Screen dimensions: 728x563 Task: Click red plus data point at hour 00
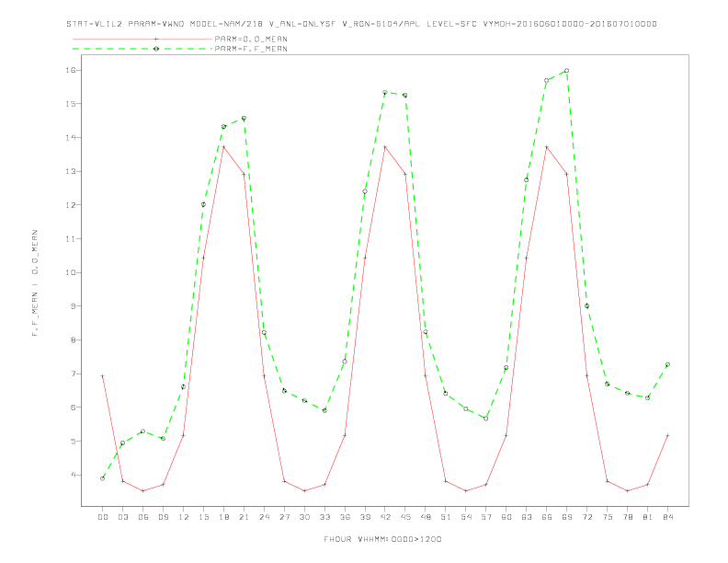click(x=103, y=376)
